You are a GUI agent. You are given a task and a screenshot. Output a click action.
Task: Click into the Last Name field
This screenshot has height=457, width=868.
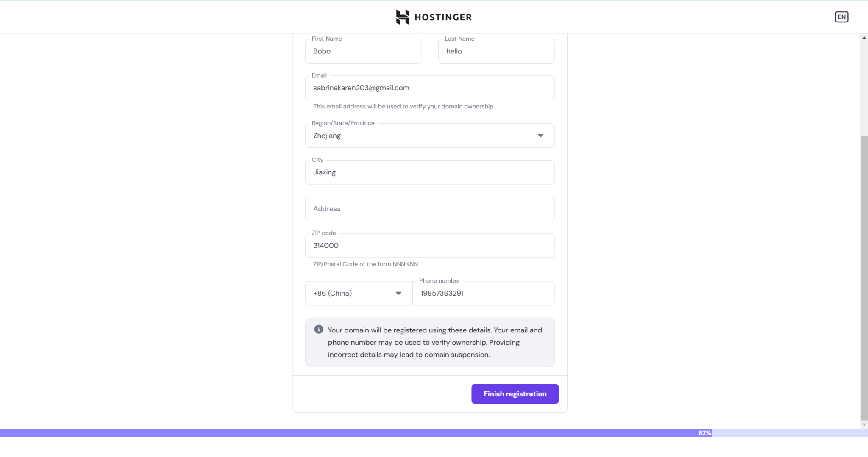point(496,51)
